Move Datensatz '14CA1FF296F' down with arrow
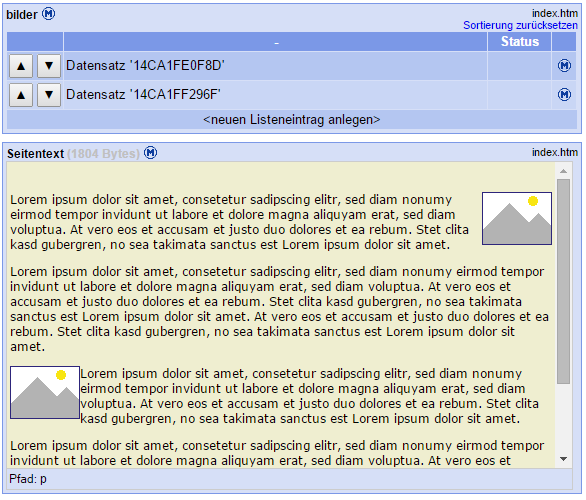The image size is (586, 500). point(49,95)
